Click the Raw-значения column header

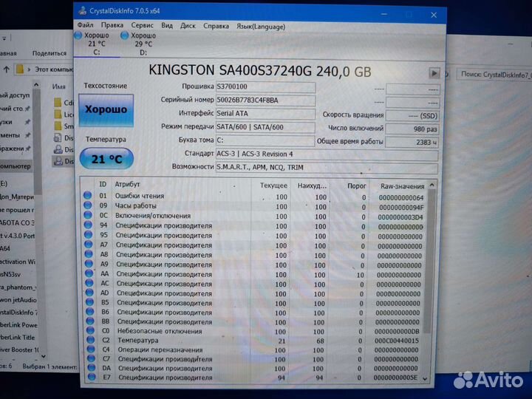(403, 186)
